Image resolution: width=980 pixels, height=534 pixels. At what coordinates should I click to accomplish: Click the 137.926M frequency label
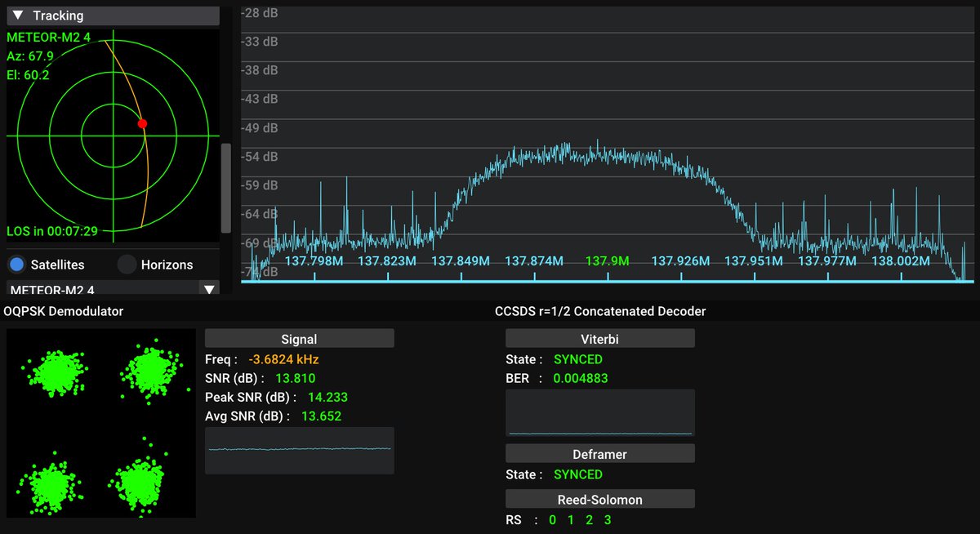click(680, 261)
